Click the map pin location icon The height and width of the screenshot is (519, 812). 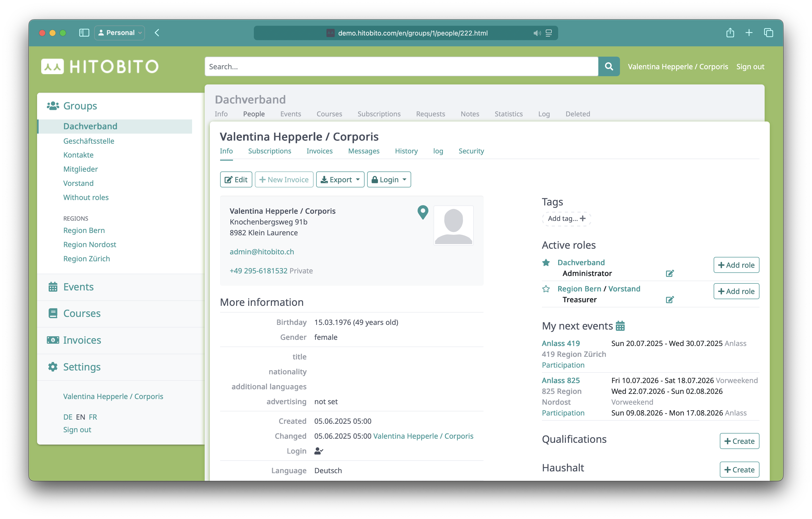pyautogui.click(x=422, y=212)
